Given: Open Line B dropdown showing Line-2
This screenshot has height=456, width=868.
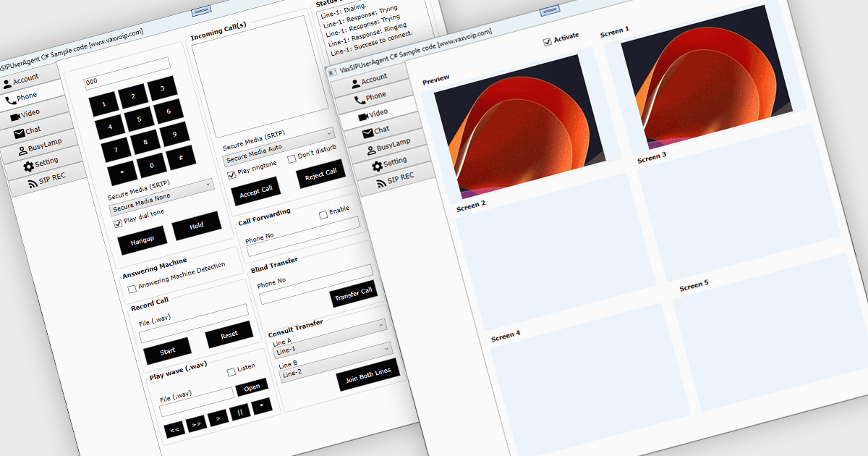Looking at the screenshot, I should [336, 362].
